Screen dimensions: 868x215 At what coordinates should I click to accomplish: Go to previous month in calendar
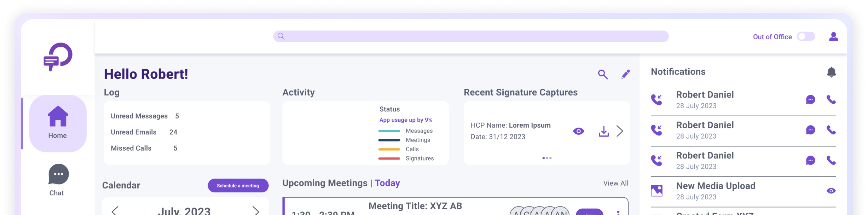tap(115, 211)
